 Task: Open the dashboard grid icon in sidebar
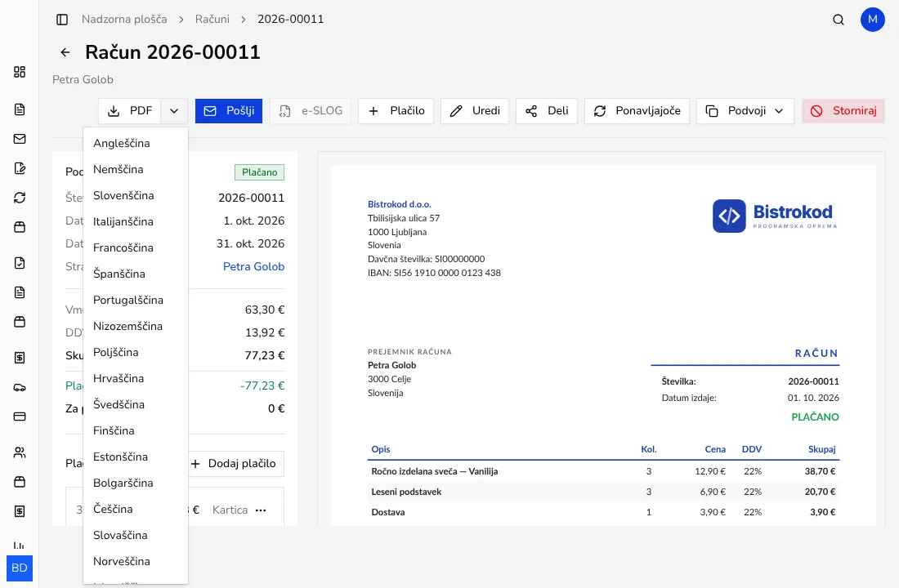click(20, 72)
